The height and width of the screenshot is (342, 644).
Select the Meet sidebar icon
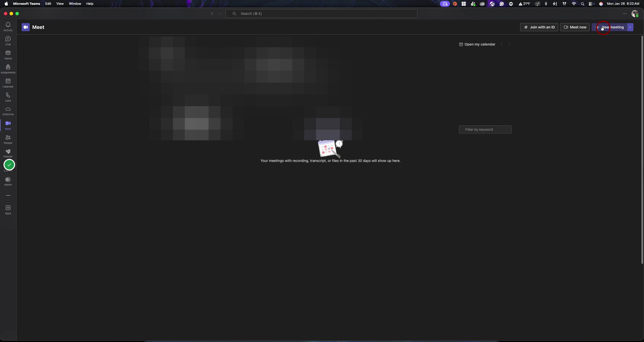pyautogui.click(x=8, y=125)
